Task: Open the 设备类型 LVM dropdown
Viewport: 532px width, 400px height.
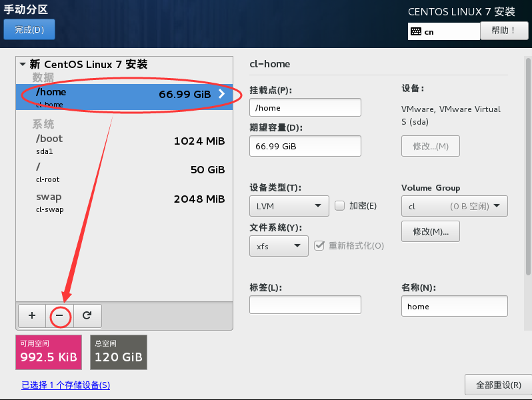Action: coord(289,206)
